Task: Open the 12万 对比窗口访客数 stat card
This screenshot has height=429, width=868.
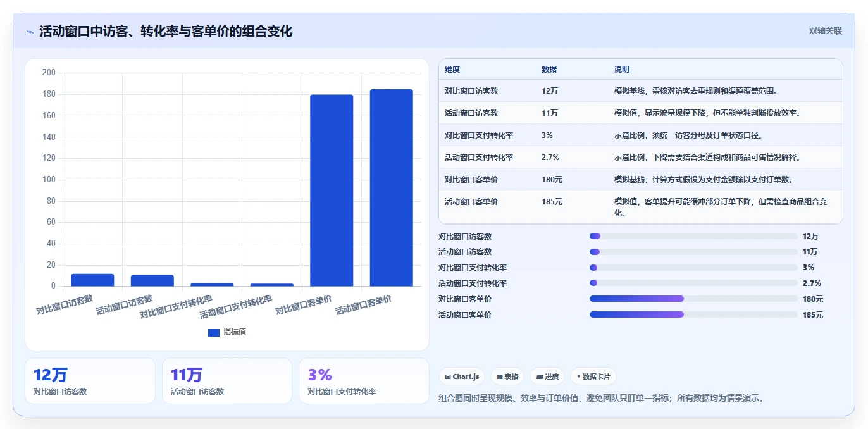Action: point(90,381)
